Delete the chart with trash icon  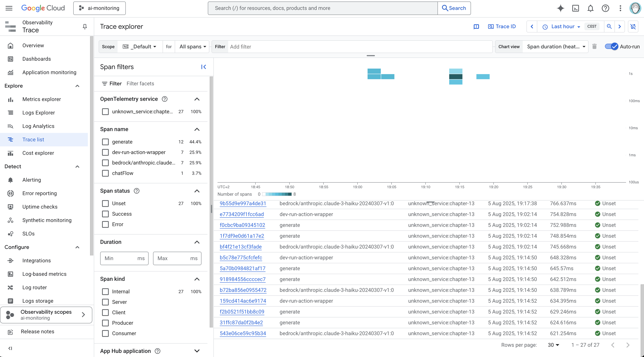tap(594, 46)
